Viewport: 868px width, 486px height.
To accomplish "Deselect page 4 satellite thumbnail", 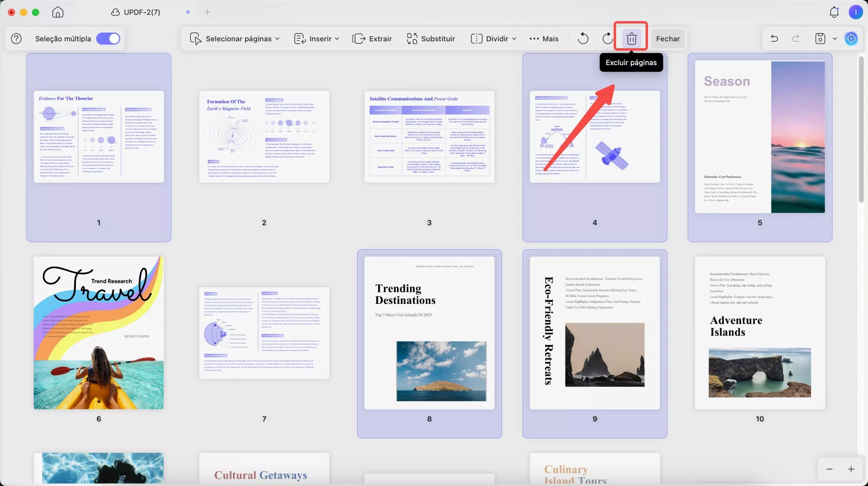I will (x=595, y=137).
